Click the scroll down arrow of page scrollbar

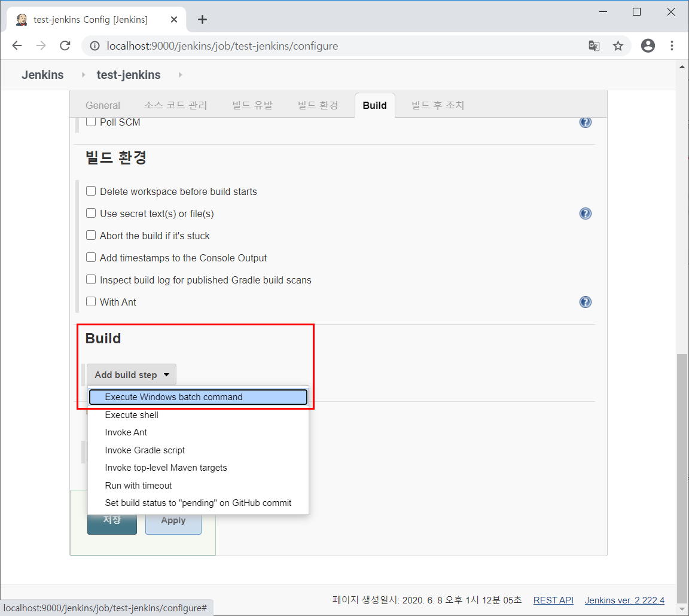tap(682, 609)
